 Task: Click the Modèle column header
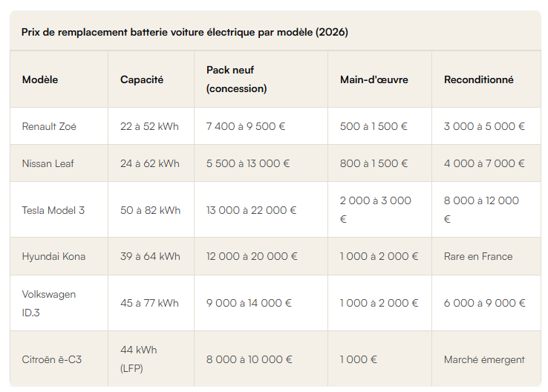pos(40,79)
